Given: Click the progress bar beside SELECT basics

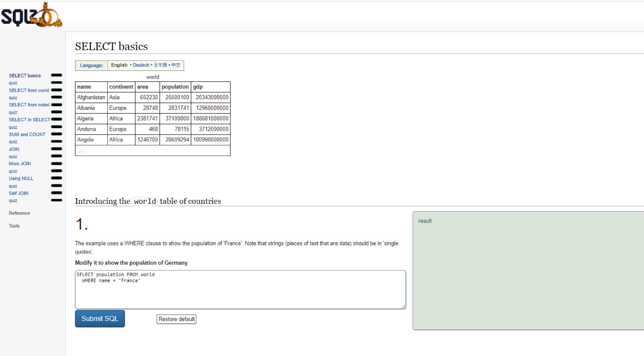Looking at the screenshot, I should tap(56, 75).
